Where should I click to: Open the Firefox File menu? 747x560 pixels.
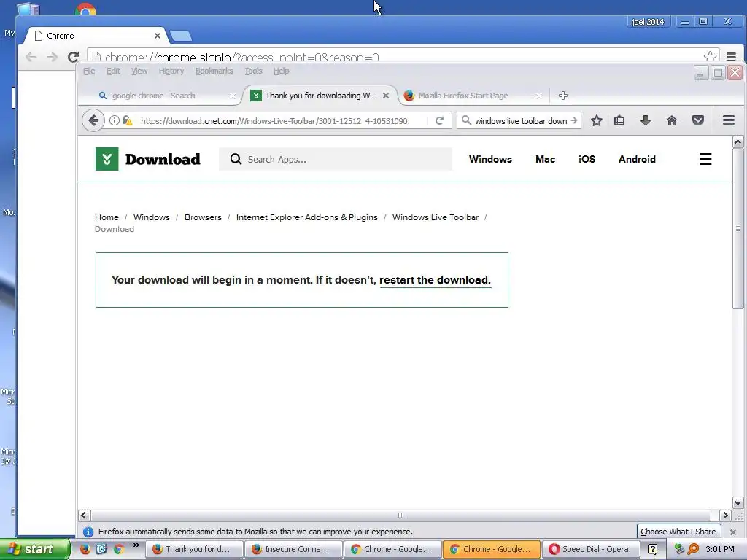click(x=89, y=71)
